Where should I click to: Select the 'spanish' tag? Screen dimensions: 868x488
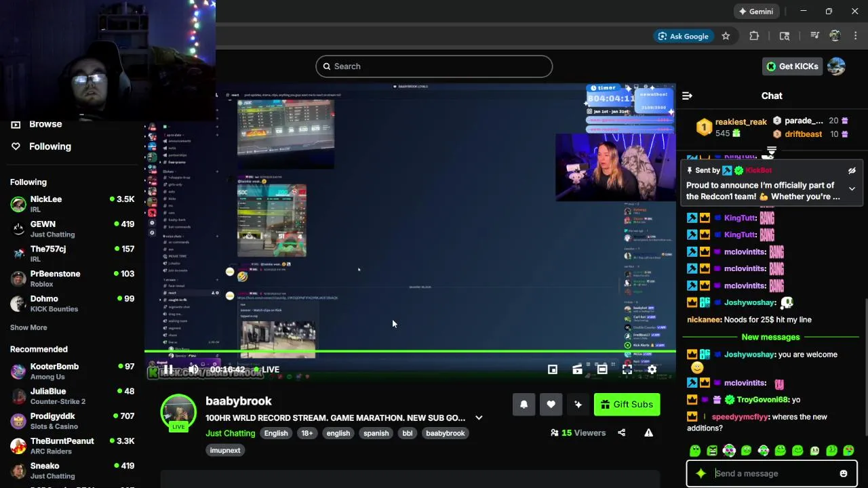pyautogui.click(x=376, y=433)
